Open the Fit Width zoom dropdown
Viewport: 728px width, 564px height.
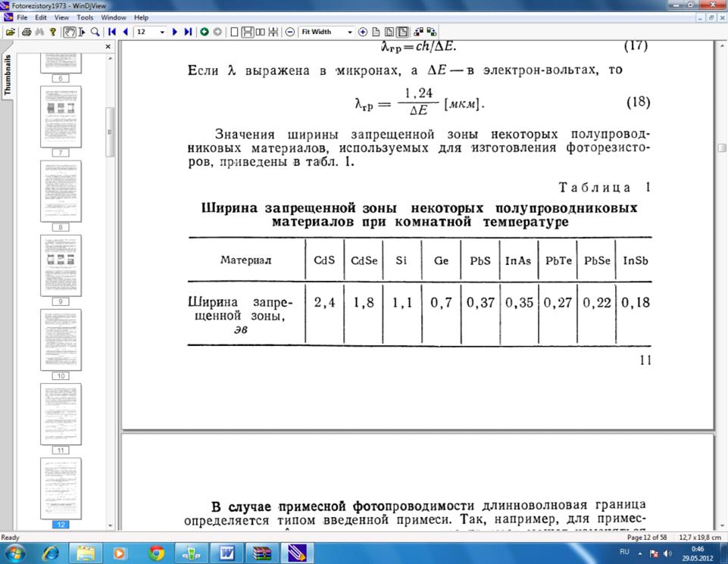[350, 32]
